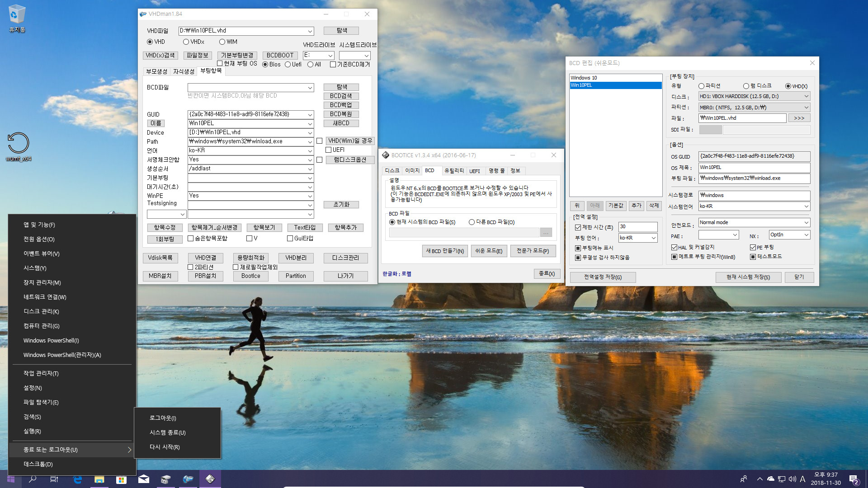Image resolution: width=868 pixels, height=488 pixels.
Task: Open the network tray icon
Action: (x=782, y=479)
